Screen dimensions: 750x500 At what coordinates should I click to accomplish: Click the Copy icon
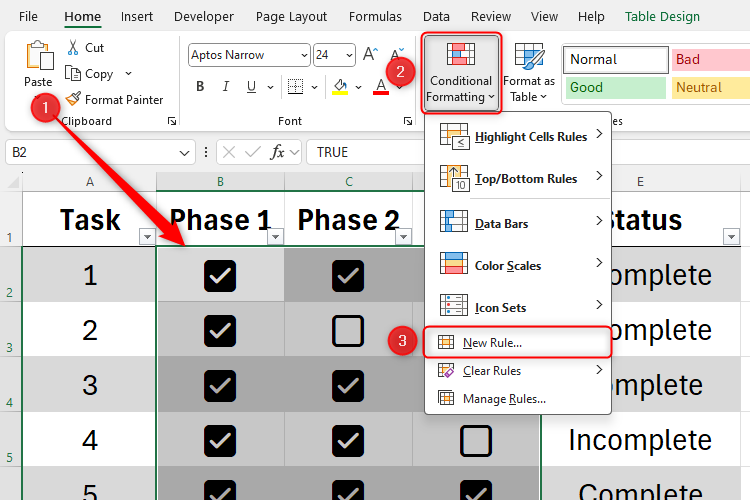click(73, 74)
